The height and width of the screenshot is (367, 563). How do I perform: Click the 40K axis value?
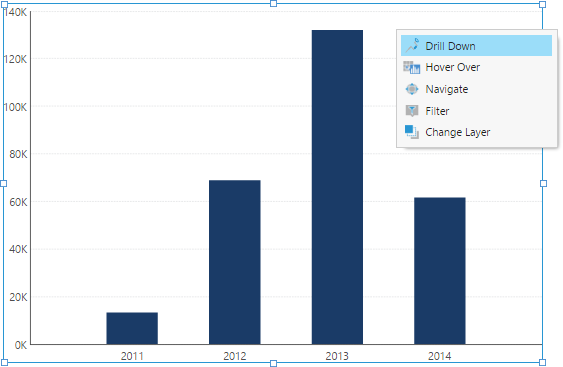(18, 249)
